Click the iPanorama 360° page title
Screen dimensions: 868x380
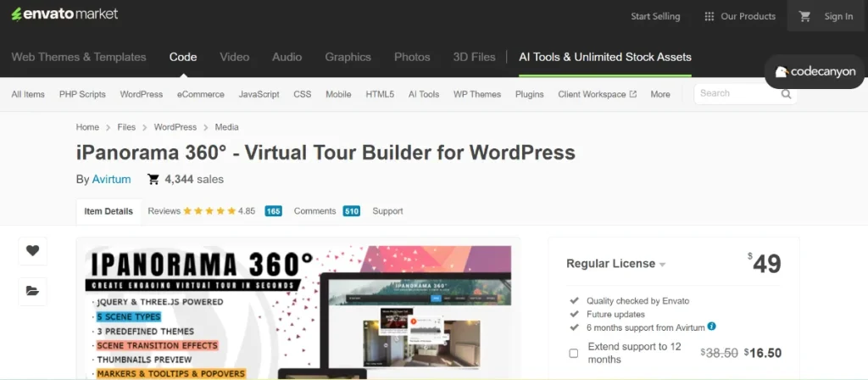point(325,153)
